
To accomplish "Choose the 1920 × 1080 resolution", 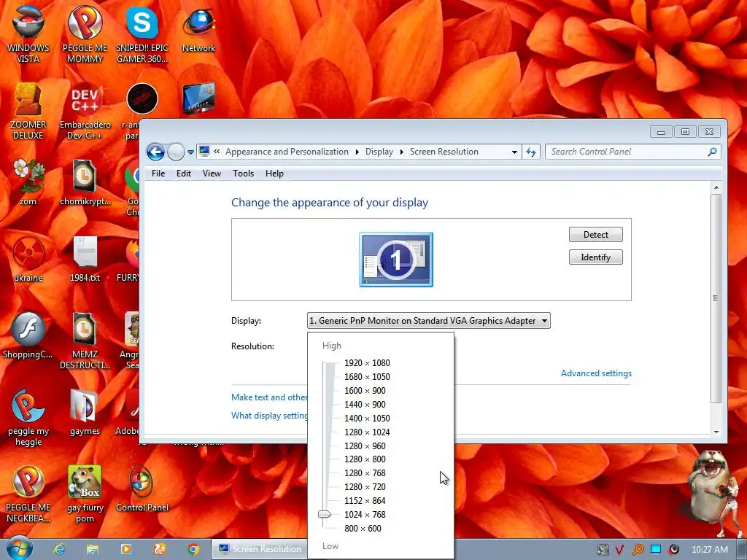I will pyautogui.click(x=367, y=363).
